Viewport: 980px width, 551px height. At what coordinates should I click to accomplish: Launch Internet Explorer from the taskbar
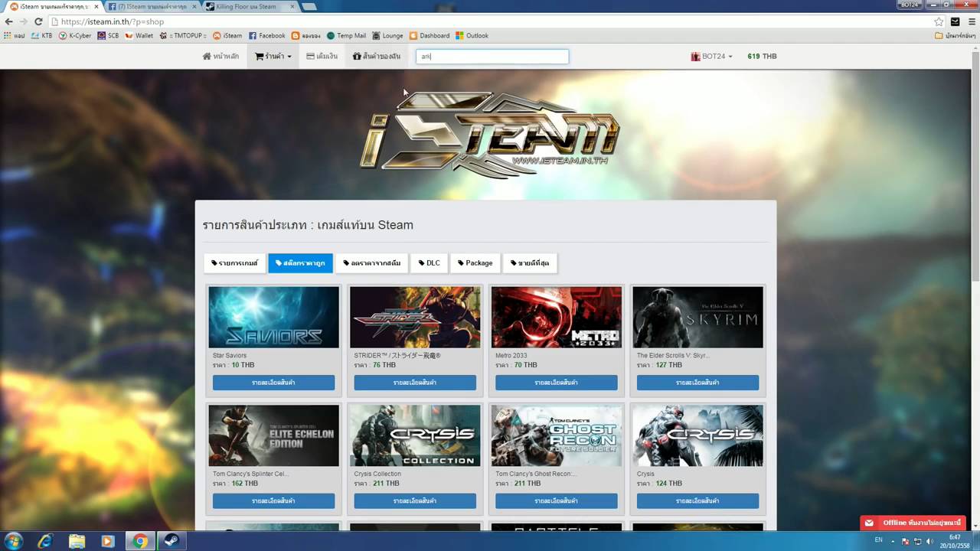pos(45,541)
